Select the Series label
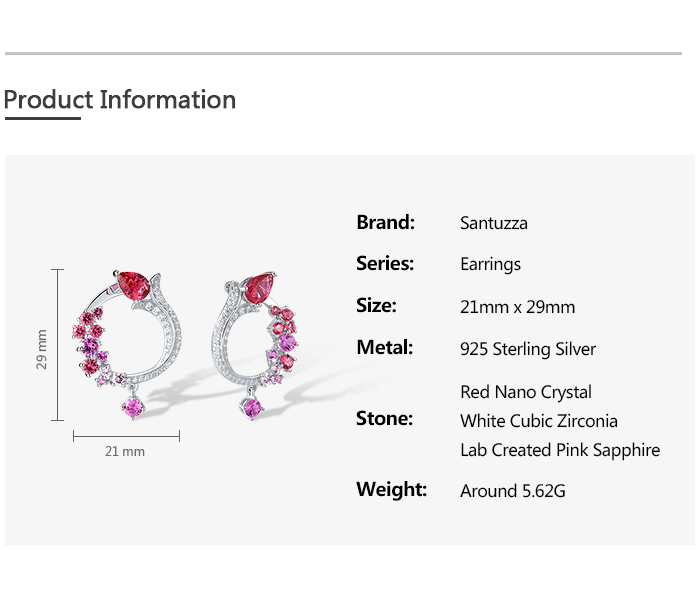700x596 pixels. [x=385, y=264]
